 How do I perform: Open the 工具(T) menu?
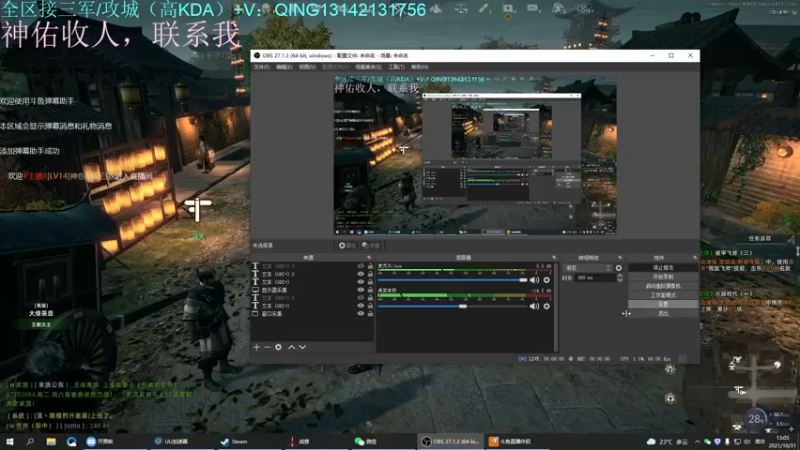click(396, 67)
